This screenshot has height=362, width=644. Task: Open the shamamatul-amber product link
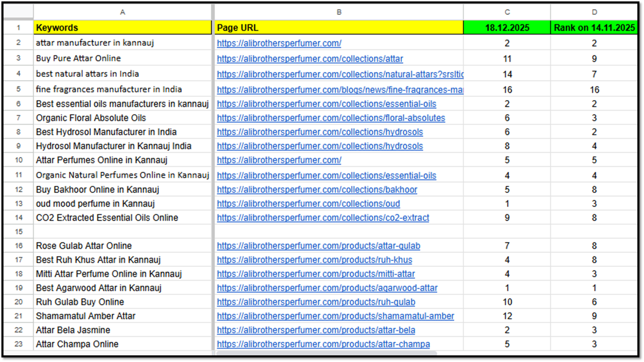[x=335, y=316]
